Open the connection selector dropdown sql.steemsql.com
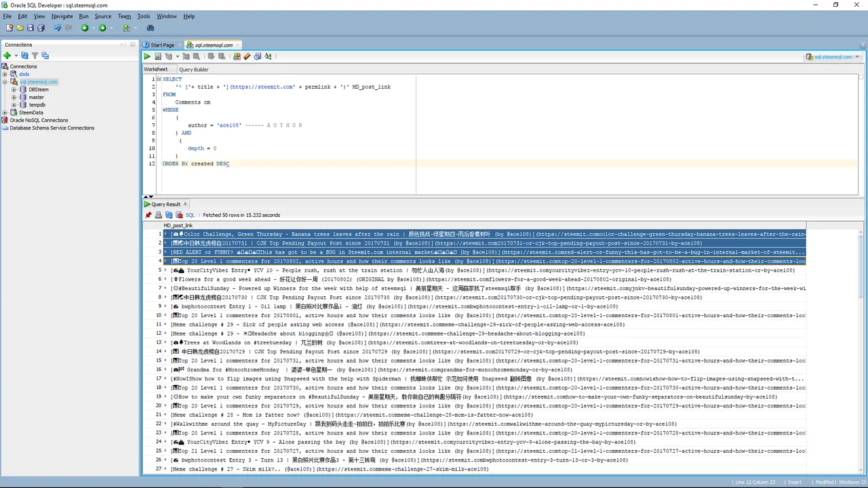The height and width of the screenshot is (488, 868). 832,57
